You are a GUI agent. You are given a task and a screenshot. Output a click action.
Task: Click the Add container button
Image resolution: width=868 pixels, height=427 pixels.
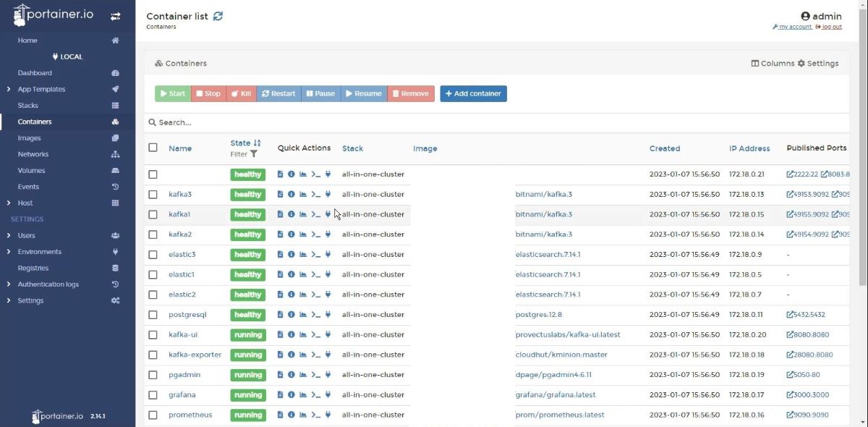click(473, 93)
